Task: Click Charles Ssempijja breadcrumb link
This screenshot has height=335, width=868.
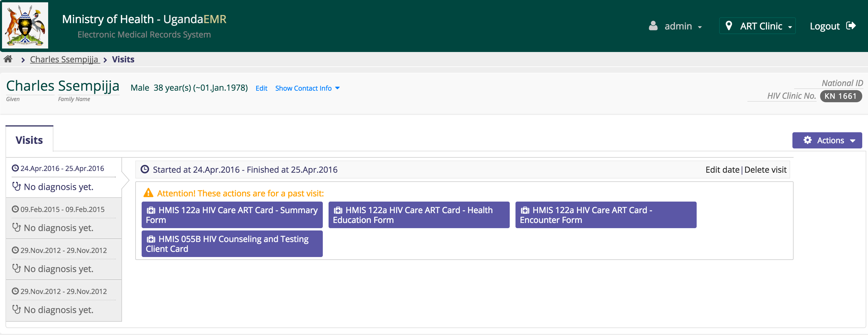Action: pyautogui.click(x=64, y=59)
